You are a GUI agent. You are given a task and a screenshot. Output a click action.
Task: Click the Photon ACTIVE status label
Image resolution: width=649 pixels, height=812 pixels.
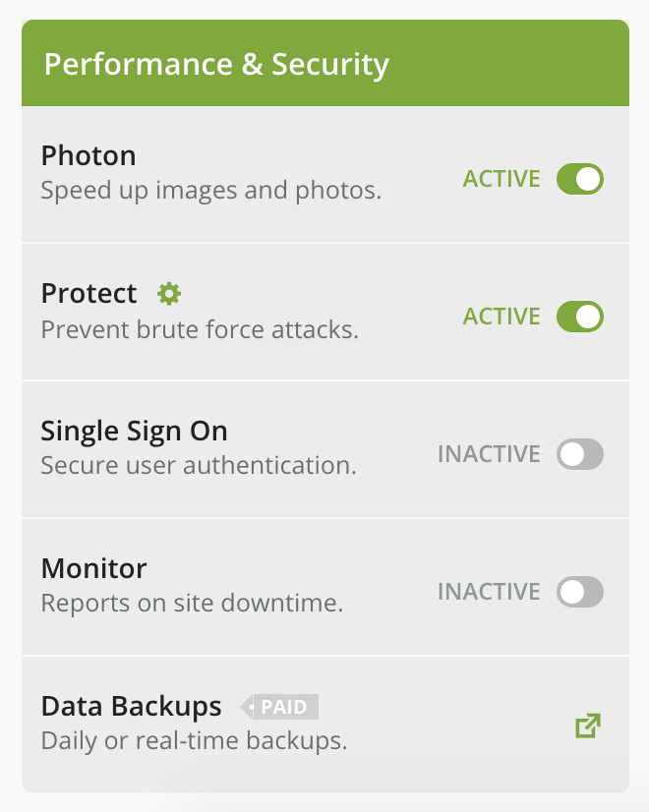[x=501, y=179]
